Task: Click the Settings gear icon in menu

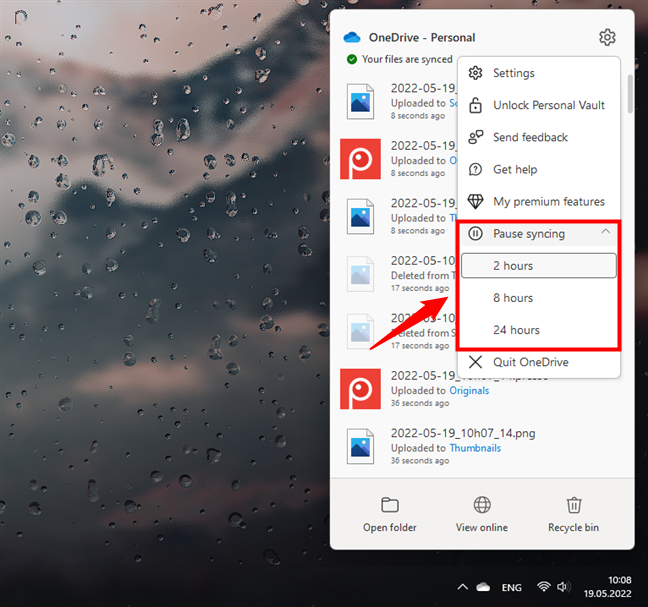Action: [475, 73]
